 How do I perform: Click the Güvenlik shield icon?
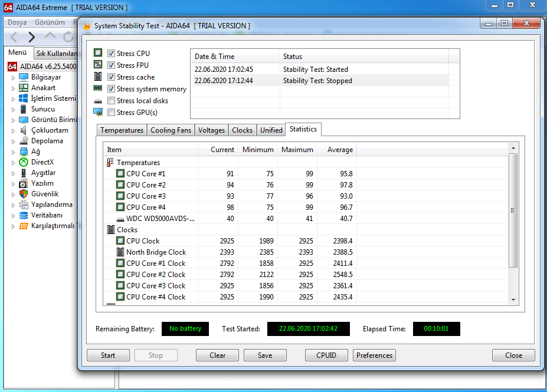click(x=24, y=194)
